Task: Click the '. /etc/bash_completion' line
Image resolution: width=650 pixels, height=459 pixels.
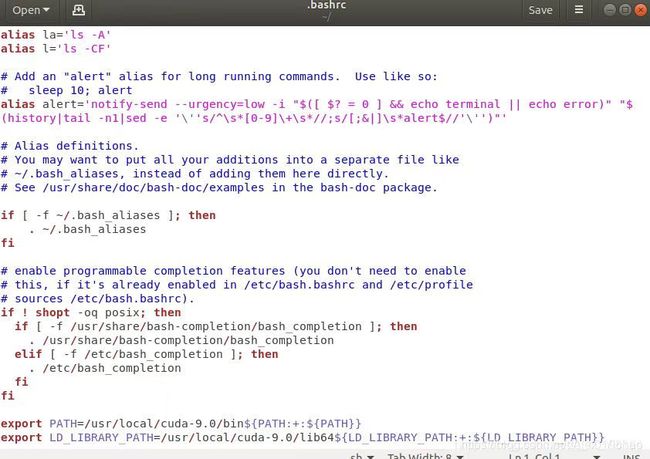Action: (x=105, y=368)
